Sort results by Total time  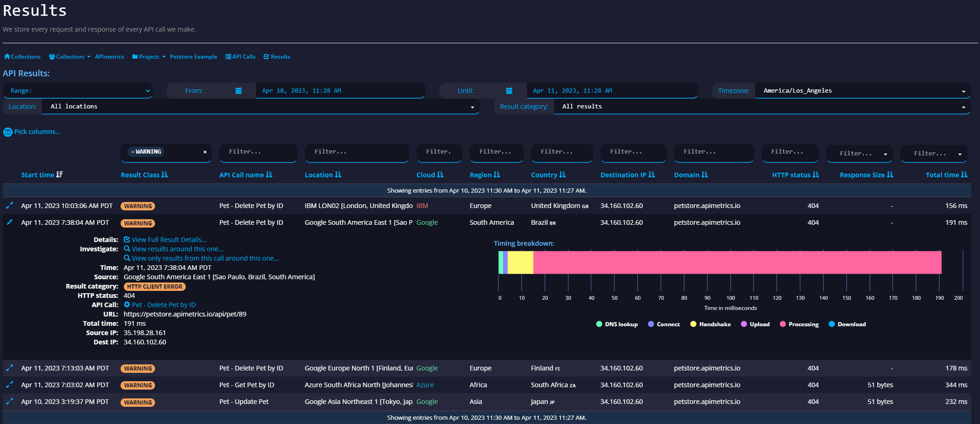pos(946,175)
